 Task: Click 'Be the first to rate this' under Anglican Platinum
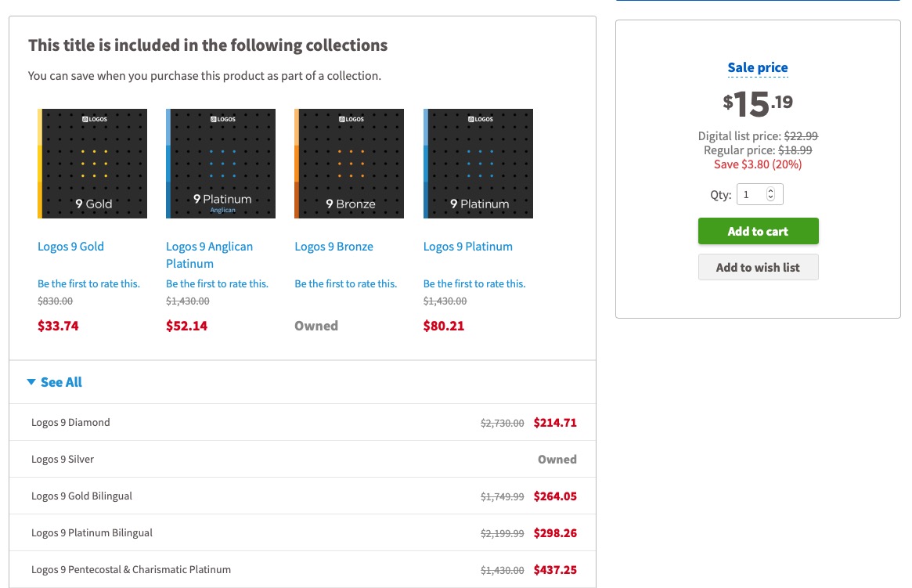pyautogui.click(x=217, y=284)
